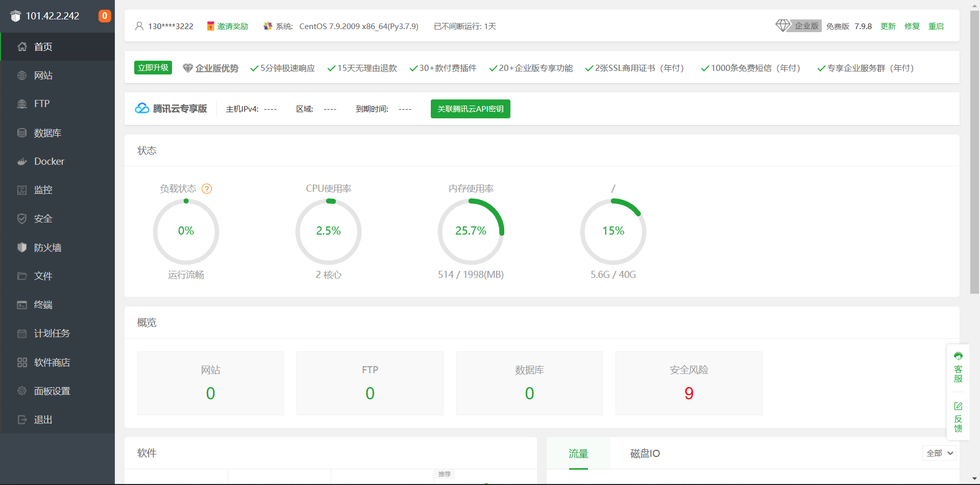
Task: Click the 关联腾讯云API密钥 button
Action: (471, 109)
